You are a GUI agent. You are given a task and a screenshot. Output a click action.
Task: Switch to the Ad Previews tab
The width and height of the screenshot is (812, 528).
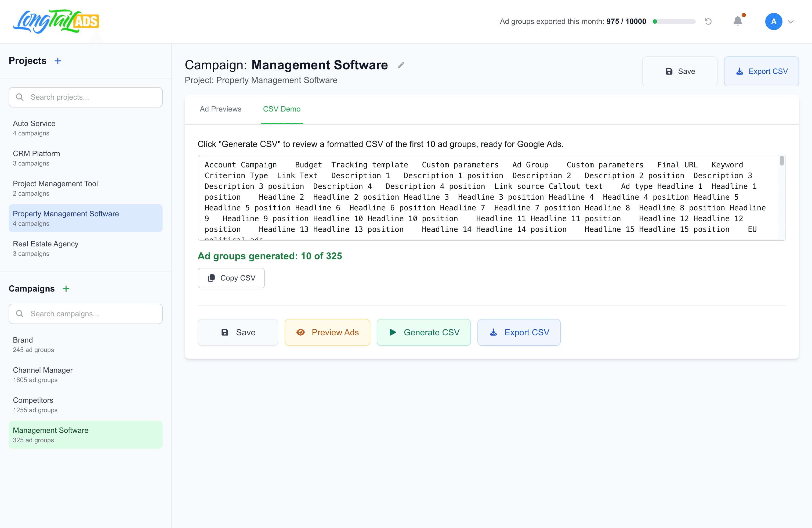(220, 109)
